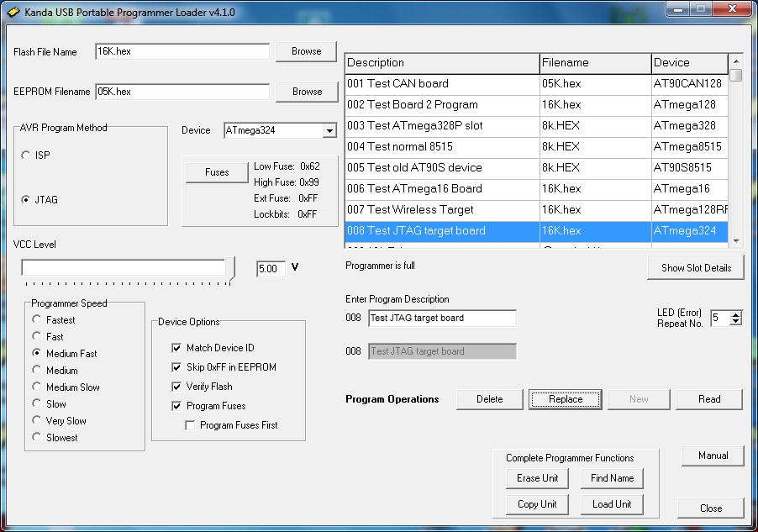
Task: Select row 001 Test CAN board
Action: (x=537, y=84)
